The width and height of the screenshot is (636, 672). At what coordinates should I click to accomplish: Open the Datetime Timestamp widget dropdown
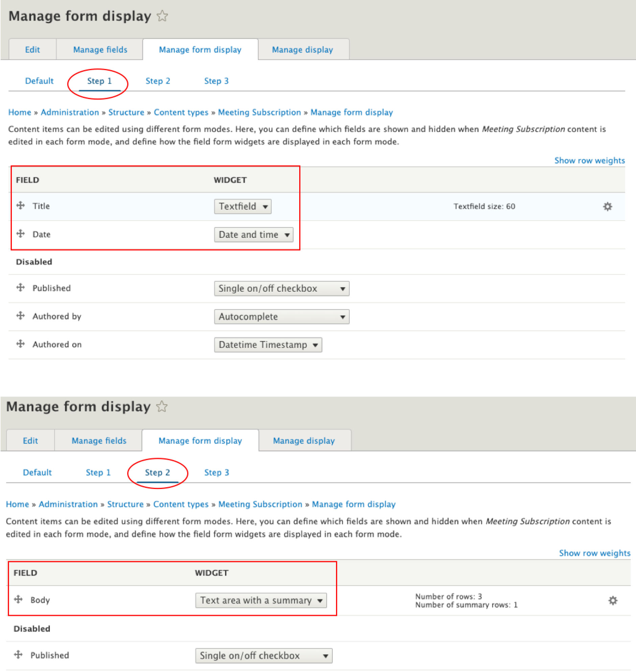click(x=268, y=345)
